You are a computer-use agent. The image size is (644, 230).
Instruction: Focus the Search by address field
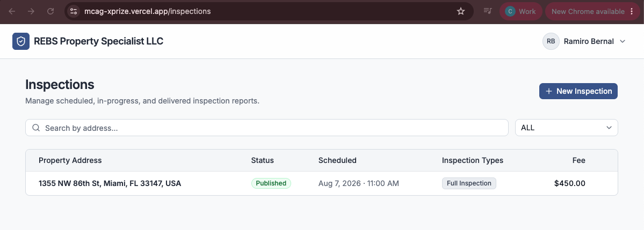tap(267, 128)
